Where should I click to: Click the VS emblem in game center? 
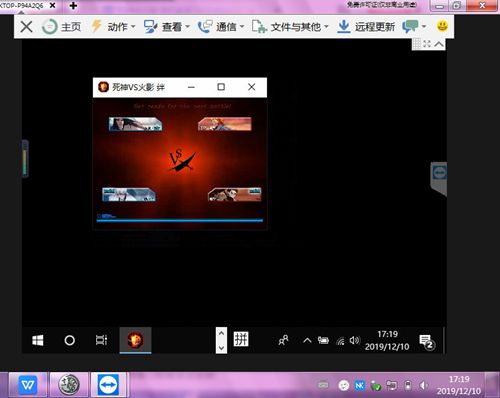point(181,159)
